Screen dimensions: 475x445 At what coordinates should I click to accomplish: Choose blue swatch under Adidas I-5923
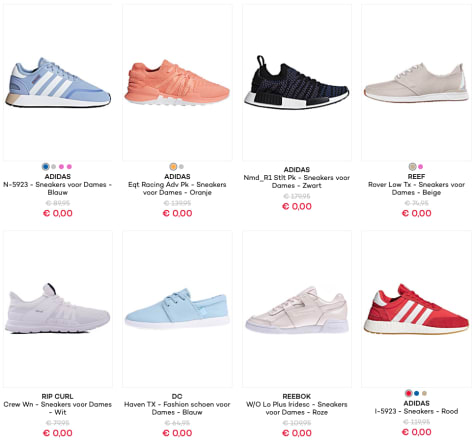click(x=416, y=393)
